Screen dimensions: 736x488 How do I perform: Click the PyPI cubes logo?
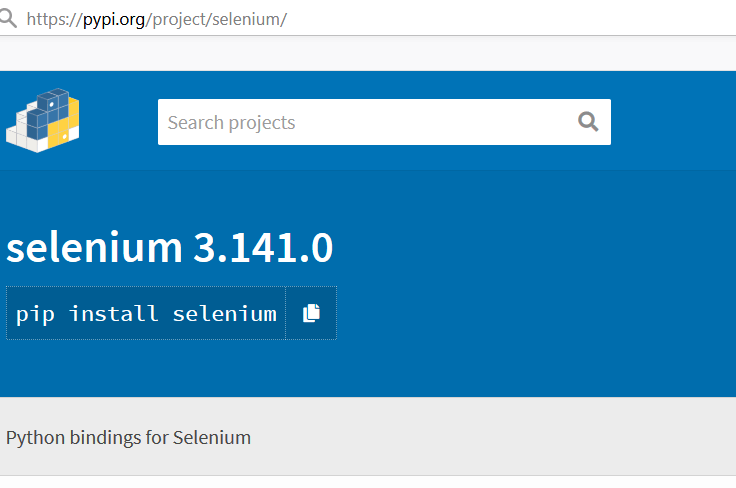[42, 120]
